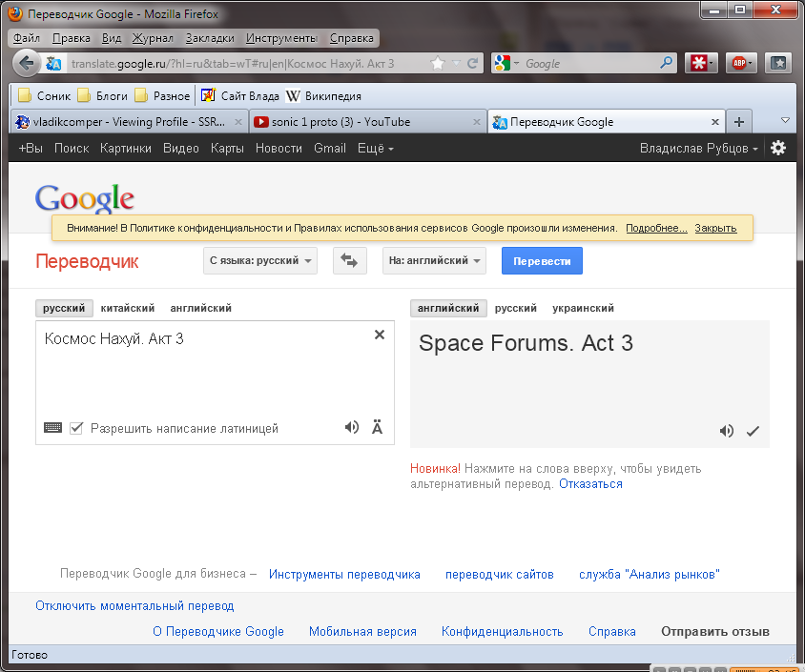Viewport: 805px width, 672px height.
Task: Expand the С языка: русский dropdown
Action: tap(260, 260)
